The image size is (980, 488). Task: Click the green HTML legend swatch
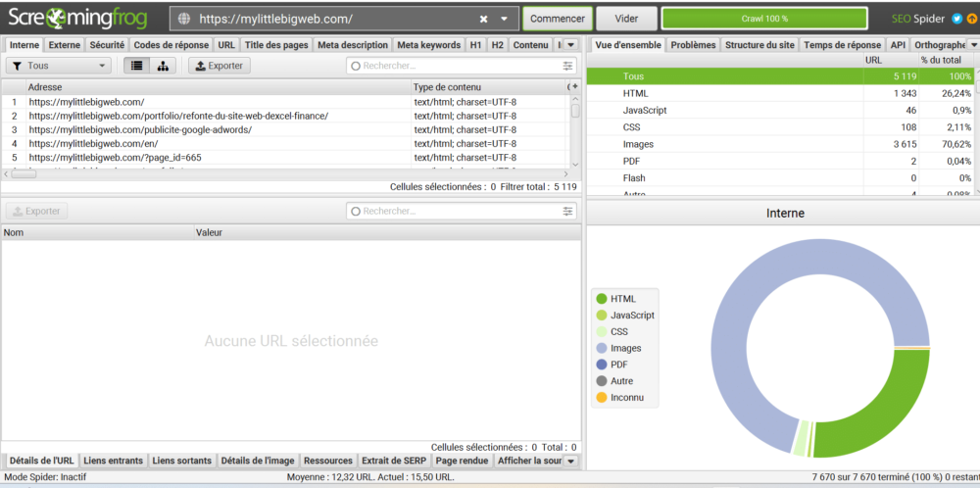602,299
